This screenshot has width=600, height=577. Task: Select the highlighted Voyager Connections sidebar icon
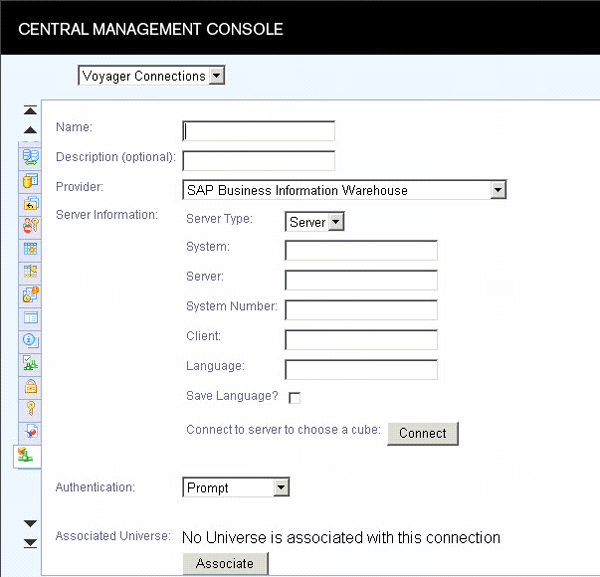point(26,456)
